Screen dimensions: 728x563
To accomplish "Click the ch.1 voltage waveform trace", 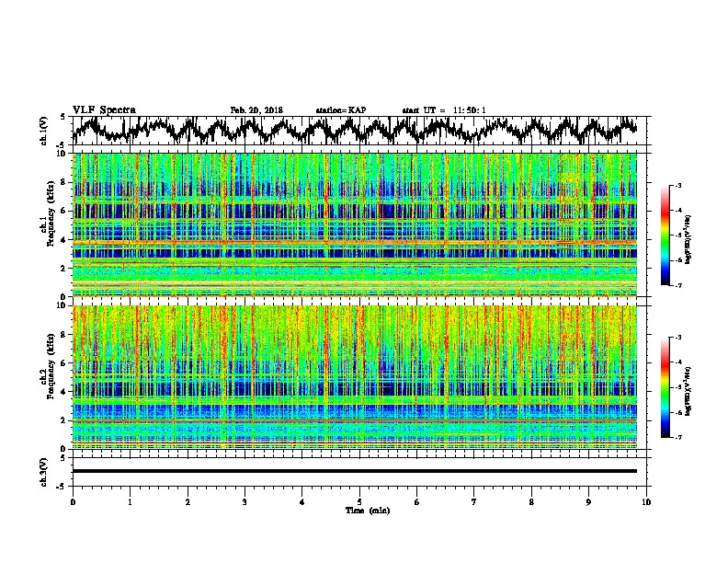I will tap(355, 131).
